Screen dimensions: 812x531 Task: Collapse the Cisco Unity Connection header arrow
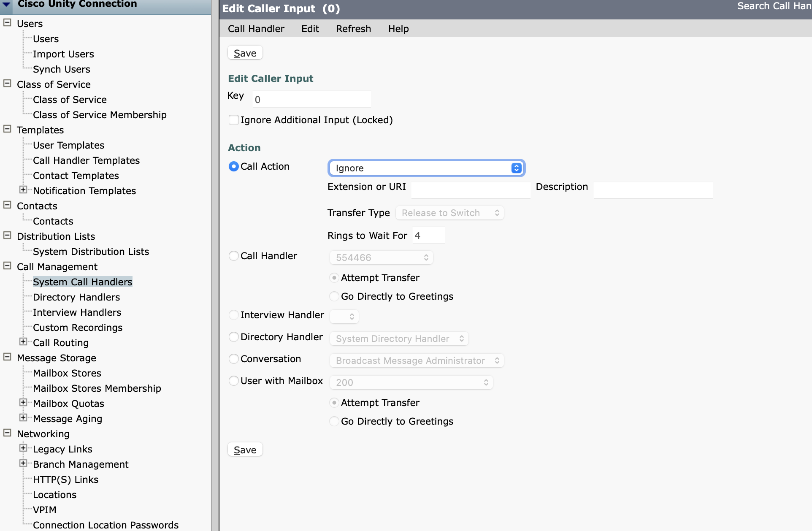point(7,4)
